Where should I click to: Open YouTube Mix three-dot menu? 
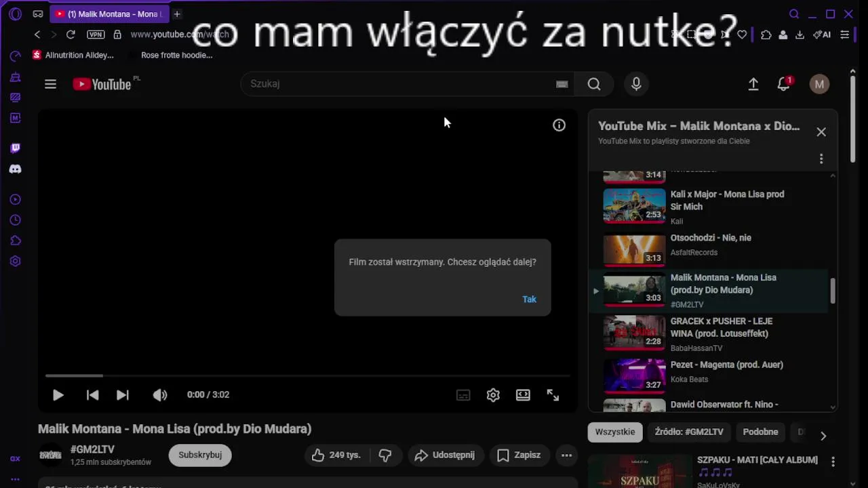click(x=821, y=159)
